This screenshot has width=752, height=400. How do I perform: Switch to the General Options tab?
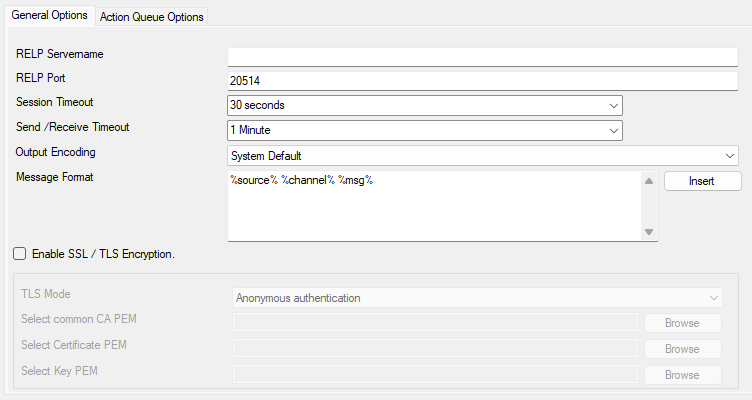tap(48, 15)
